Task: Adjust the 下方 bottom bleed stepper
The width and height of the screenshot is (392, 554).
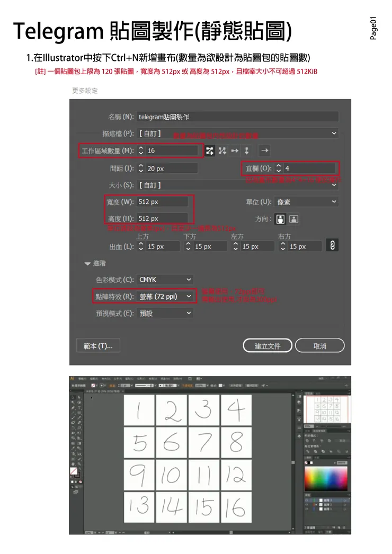Action: (188, 246)
